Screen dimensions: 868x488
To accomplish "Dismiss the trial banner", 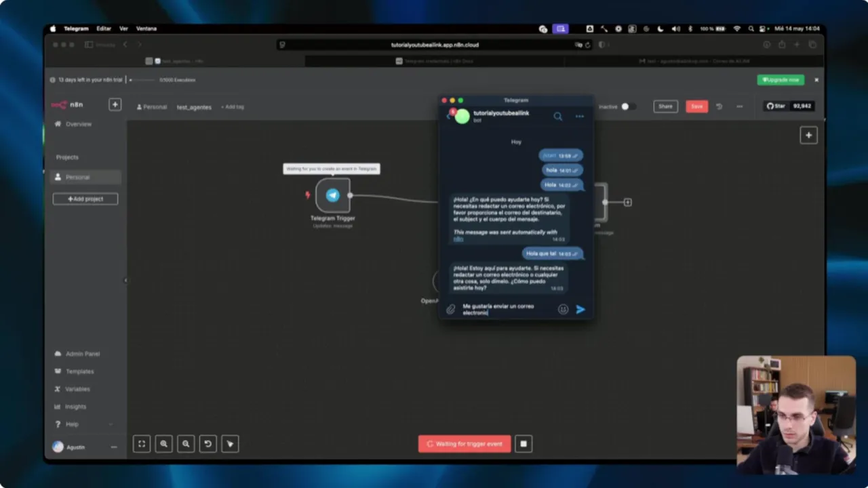I will [x=816, y=80].
